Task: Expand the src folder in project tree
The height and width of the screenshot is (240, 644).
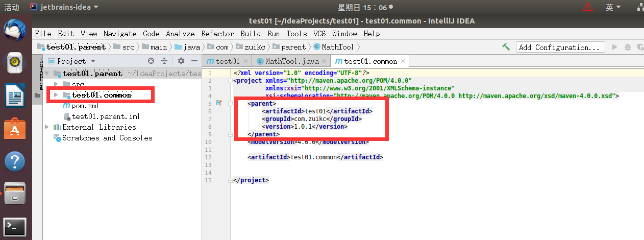Action: coord(57,84)
